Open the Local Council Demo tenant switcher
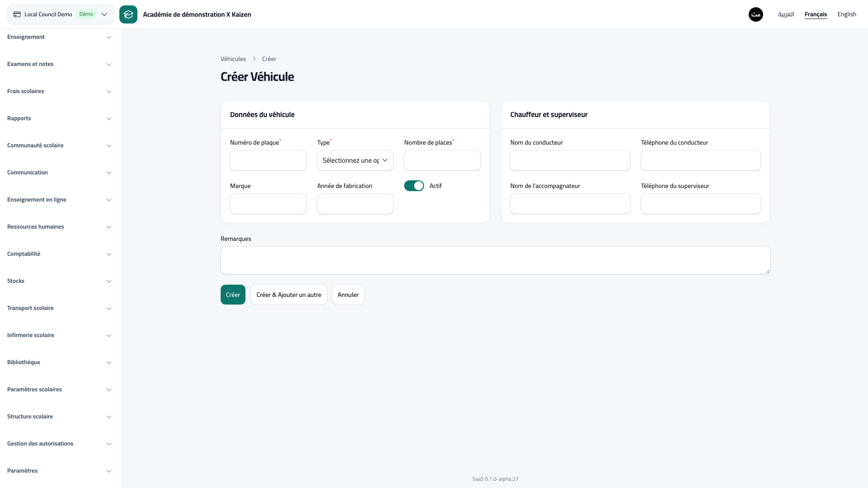 point(61,14)
